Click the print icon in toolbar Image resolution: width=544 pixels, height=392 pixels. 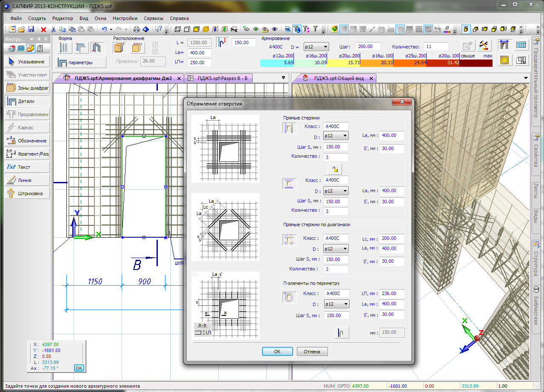pyautogui.click(x=137, y=29)
